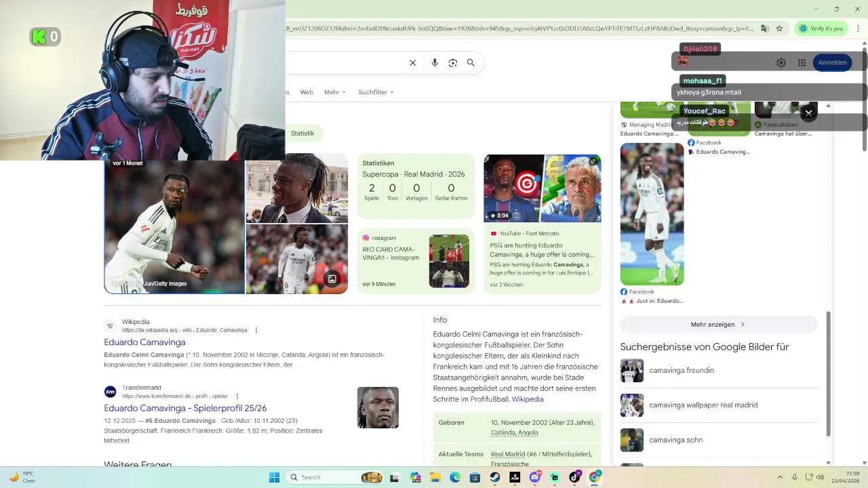Viewport: 868px width, 488px height.
Task: Open the Google apps grid
Action: [802, 62]
